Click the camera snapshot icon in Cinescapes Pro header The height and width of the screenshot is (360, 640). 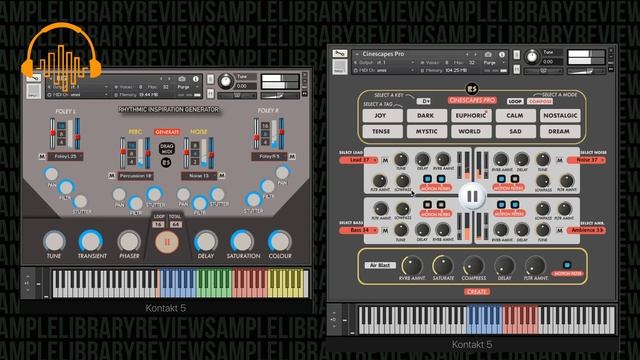(x=488, y=54)
